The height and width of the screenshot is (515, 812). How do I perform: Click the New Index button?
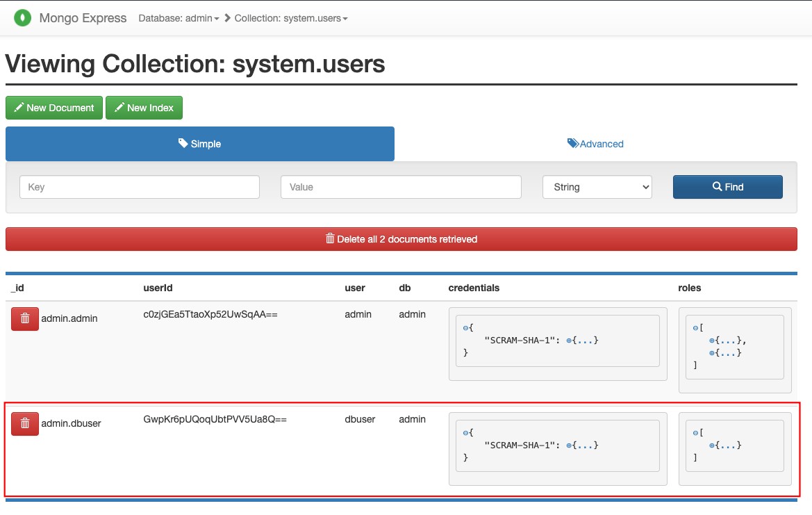(x=144, y=108)
